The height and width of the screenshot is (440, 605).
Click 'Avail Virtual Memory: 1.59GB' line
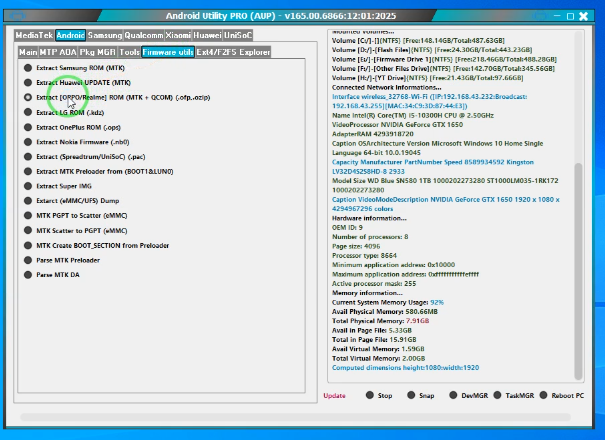point(378,349)
